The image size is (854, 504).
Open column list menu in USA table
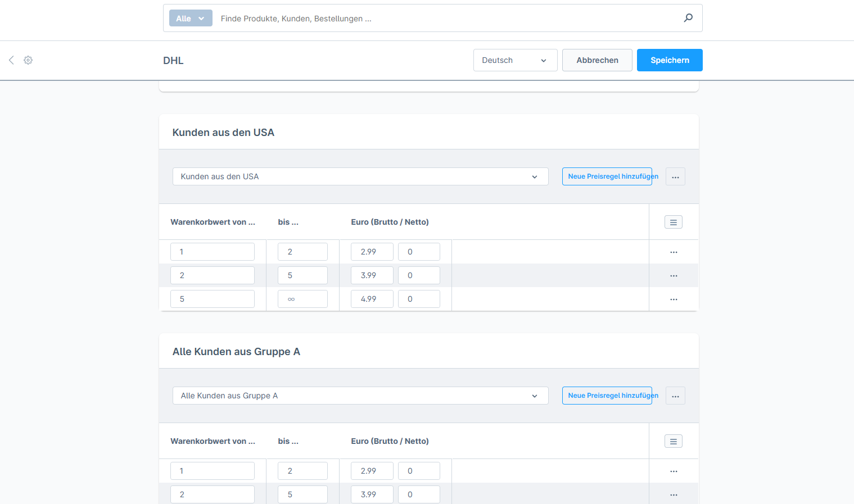pos(673,222)
